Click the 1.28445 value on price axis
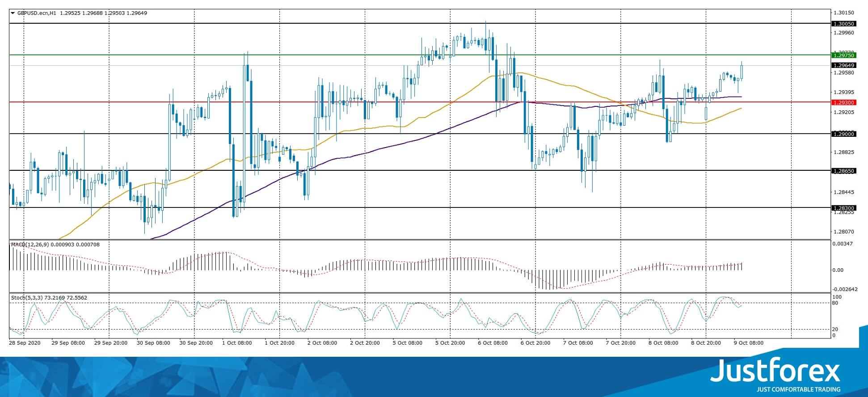868x397 pixels. (844, 192)
